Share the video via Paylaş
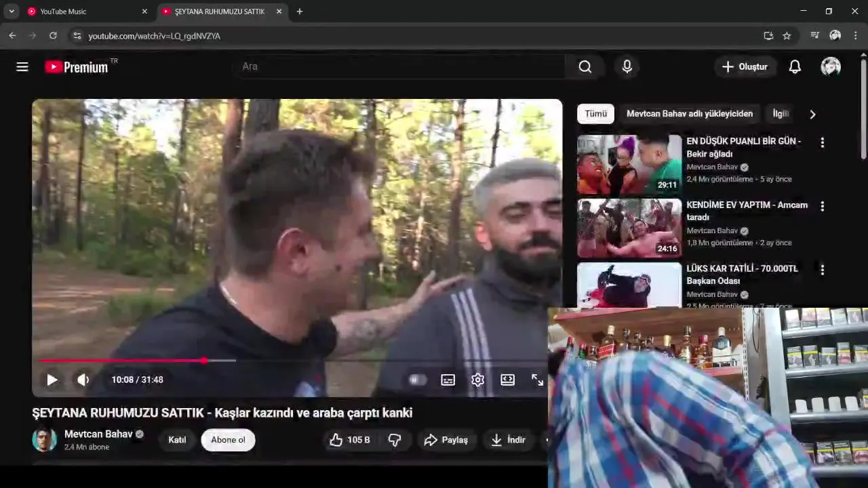868x488 pixels. [x=446, y=440]
